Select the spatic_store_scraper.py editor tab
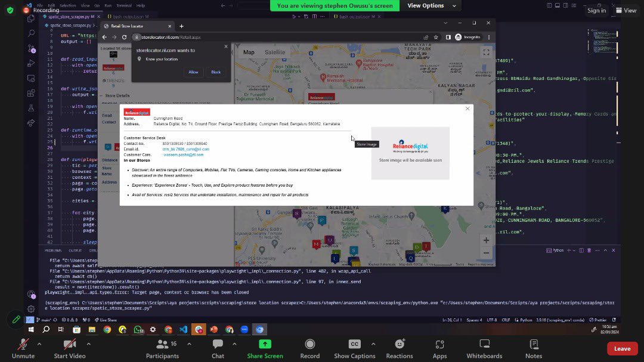This screenshot has height=362, width=644. 72,17
